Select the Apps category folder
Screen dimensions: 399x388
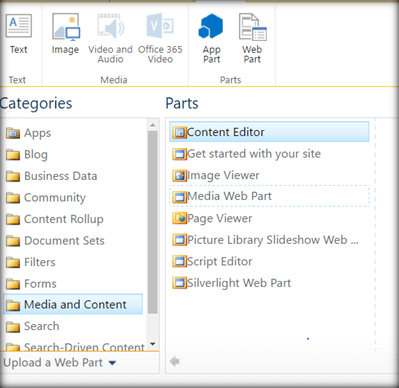tap(29, 133)
